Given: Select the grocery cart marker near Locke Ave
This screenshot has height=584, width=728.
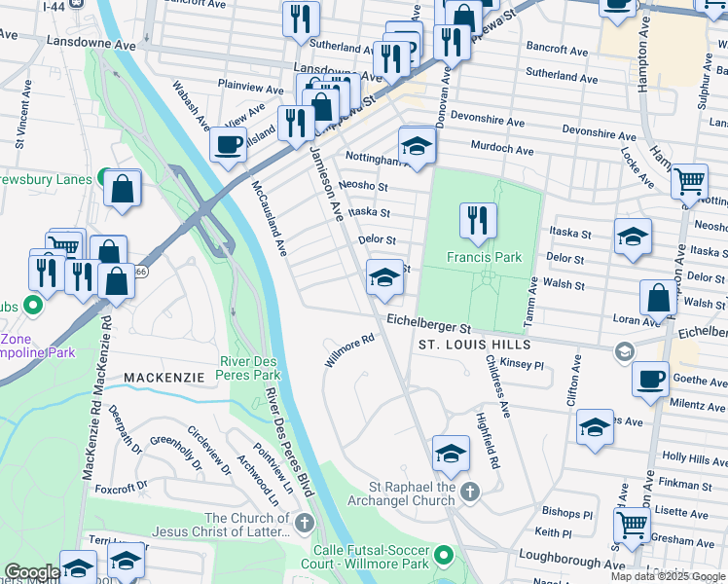Looking at the screenshot, I should coord(689,183).
